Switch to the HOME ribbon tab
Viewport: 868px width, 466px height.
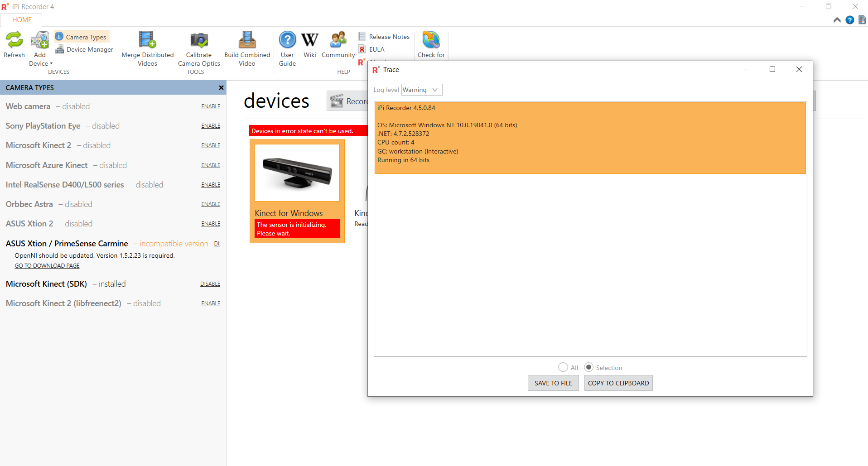point(22,20)
